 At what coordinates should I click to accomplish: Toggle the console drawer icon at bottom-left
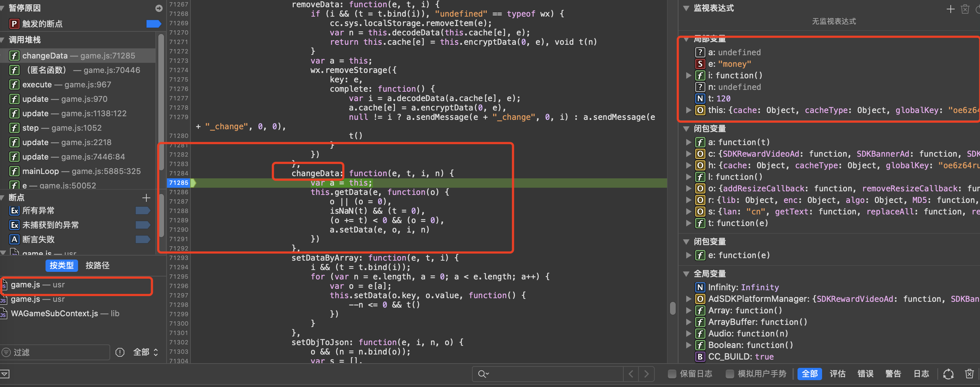5,374
